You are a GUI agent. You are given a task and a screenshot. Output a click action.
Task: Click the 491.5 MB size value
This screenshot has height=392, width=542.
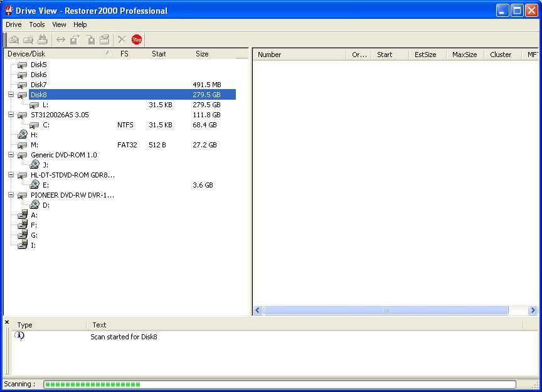pyautogui.click(x=207, y=85)
